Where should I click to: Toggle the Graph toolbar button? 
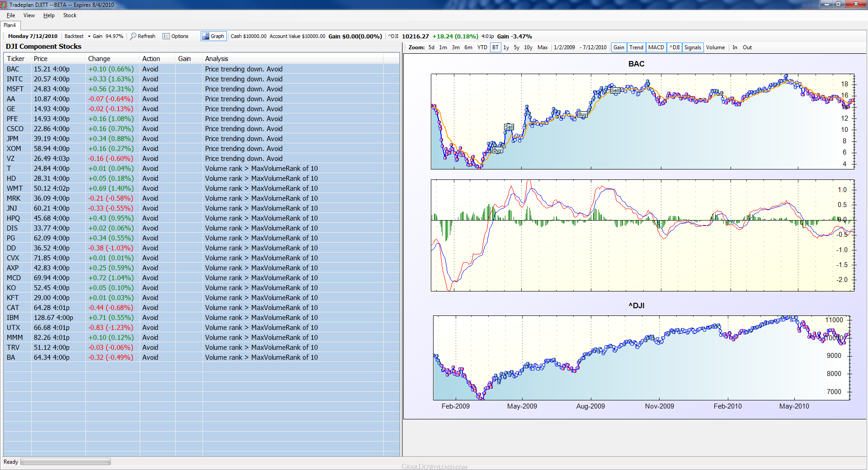tap(213, 36)
